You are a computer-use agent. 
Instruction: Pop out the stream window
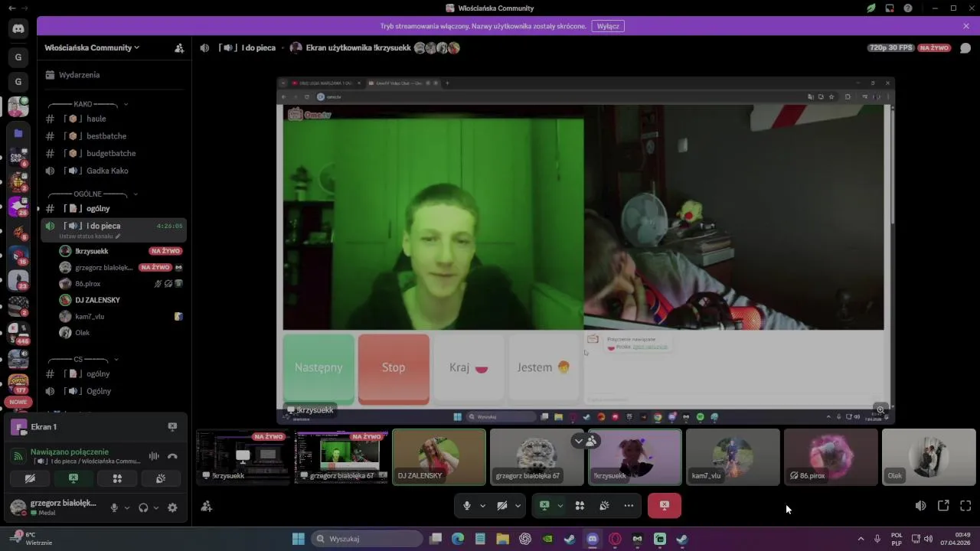[x=943, y=506]
